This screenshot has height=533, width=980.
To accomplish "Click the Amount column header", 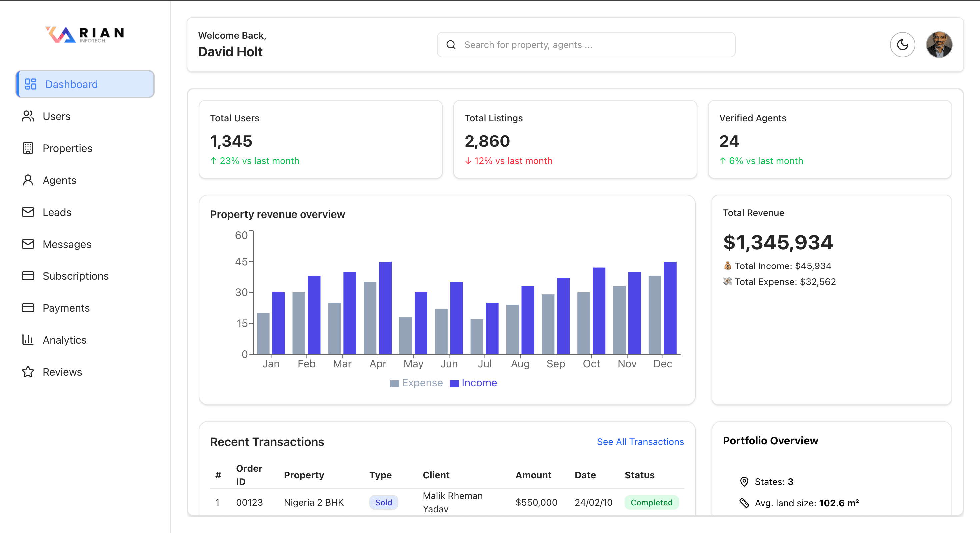I will [533, 475].
